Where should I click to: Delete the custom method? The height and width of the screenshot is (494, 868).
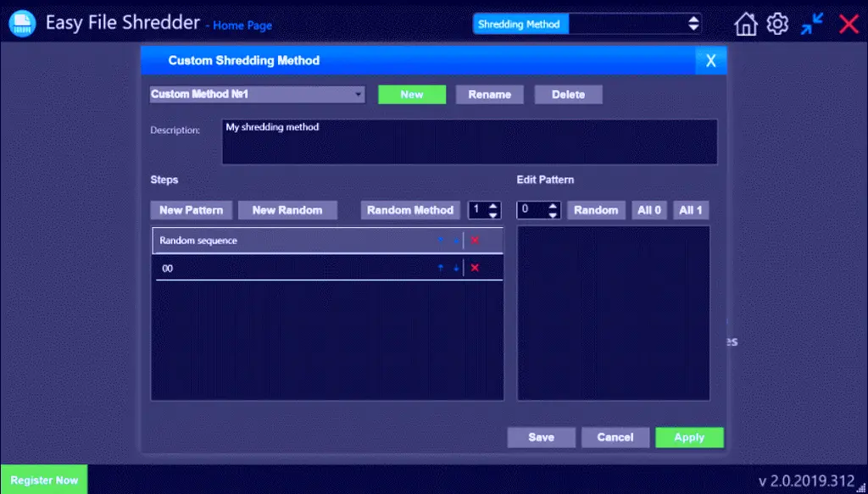568,95
